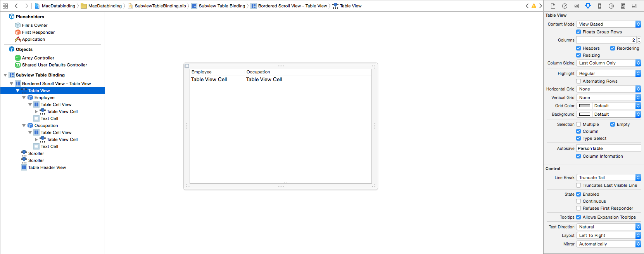Click the MacDatabinding folder breadcrumb
This screenshot has height=254, width=644.
[x=101, y=6]
